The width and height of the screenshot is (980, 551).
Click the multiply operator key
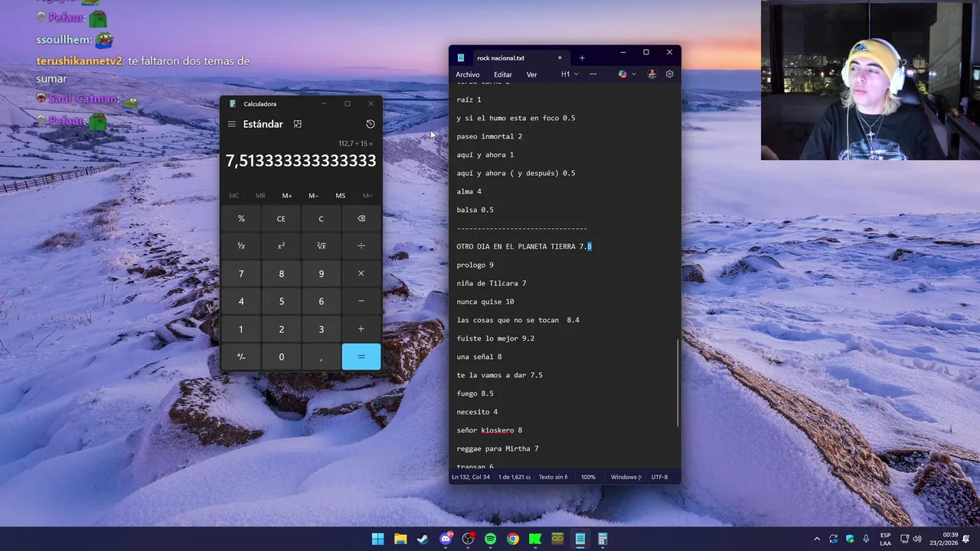(x=361, y=274)
